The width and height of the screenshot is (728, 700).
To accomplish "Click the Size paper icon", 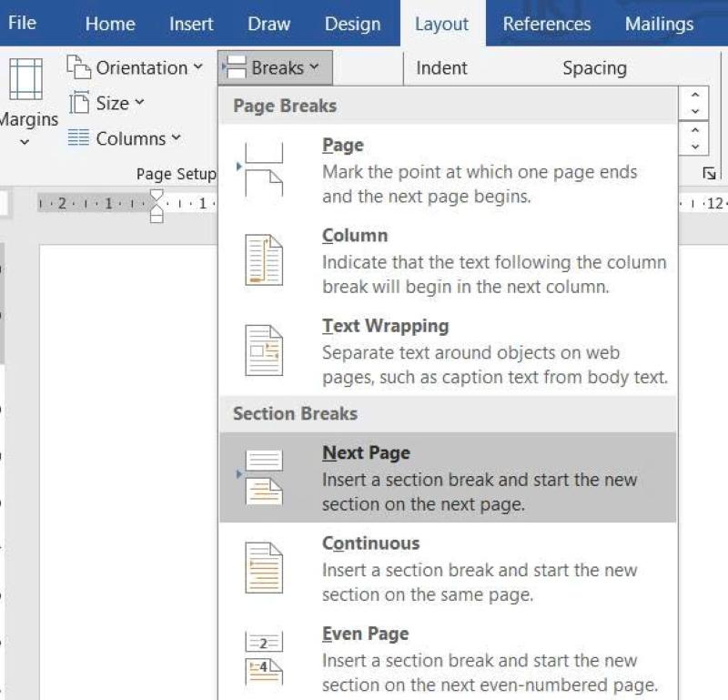I will 79,102.
